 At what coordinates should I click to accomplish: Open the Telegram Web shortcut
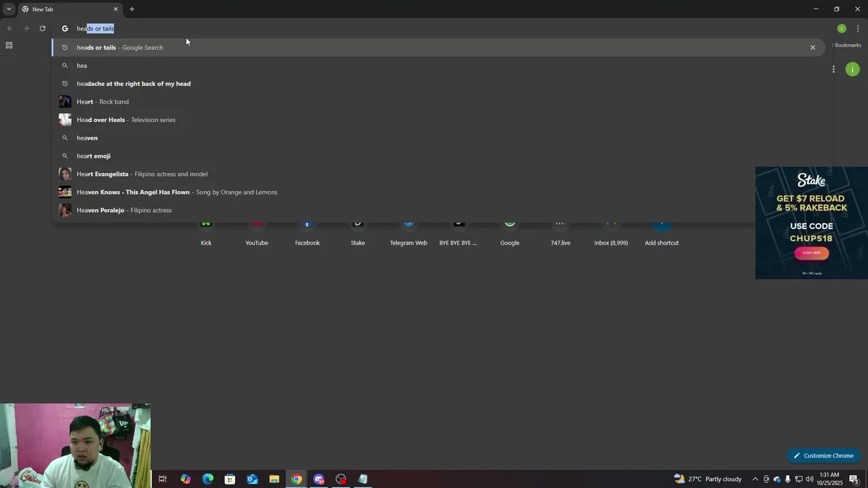pos(408,233)
